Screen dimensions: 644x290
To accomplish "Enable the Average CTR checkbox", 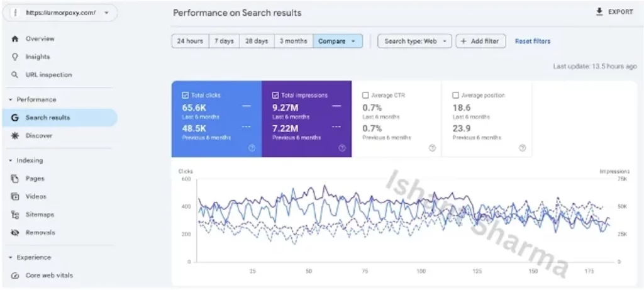I will point(365,96).
